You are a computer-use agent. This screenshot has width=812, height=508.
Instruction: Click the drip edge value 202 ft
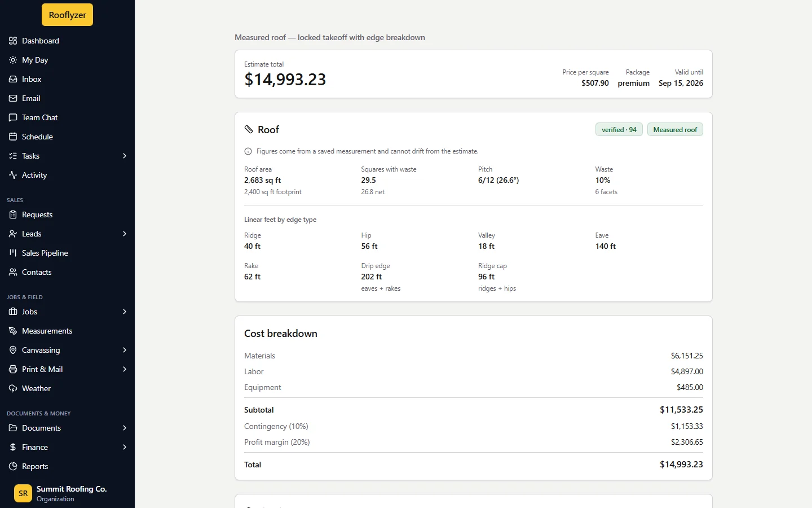pyautogui.click(x=372, y=277)
